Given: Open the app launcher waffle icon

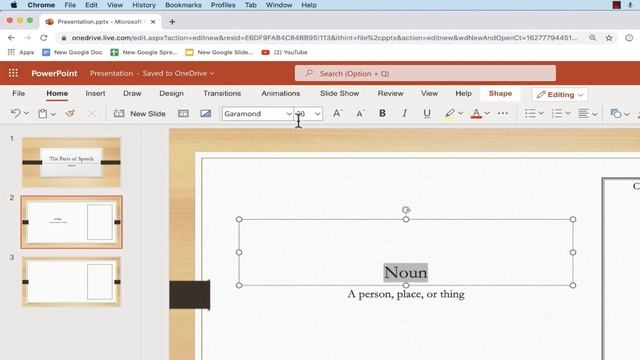Looking at the screenshot, I should click(x=13, y=73).
